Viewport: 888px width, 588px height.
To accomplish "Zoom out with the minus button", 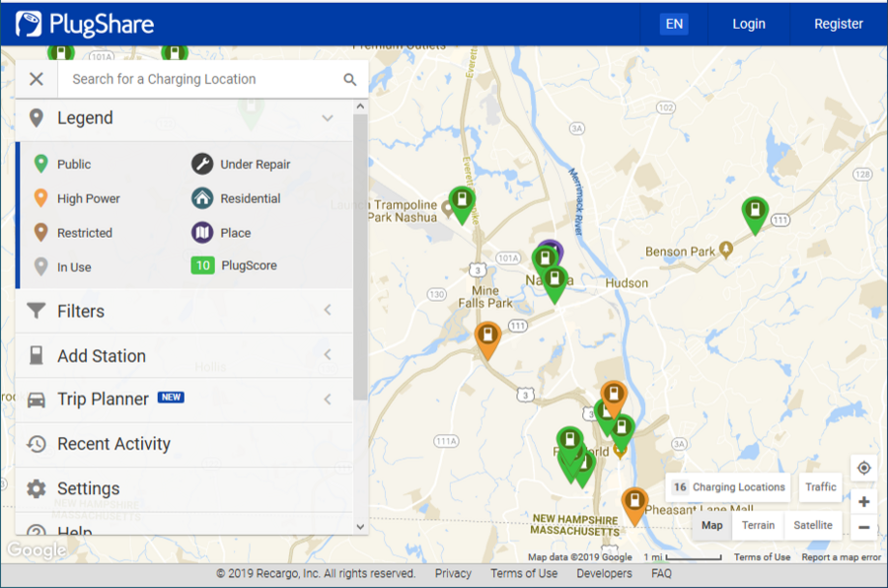I will point(863,528).
